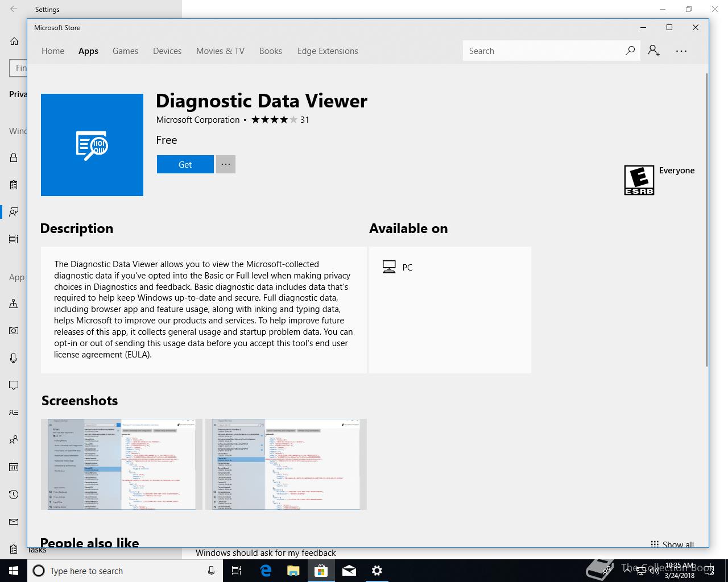Open the Books tab
The height and width of the screenshot is (582, 728).
click(271, 51)
